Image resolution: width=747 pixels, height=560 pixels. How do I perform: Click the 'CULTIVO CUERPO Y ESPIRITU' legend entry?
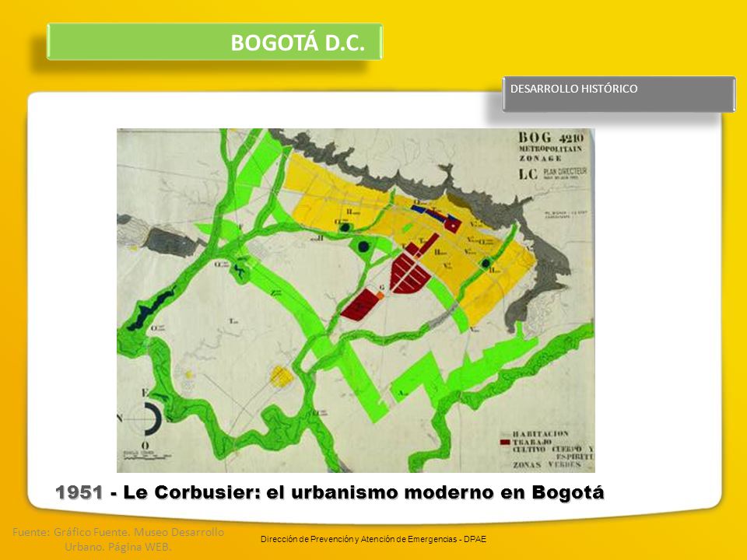click(553, 453)
